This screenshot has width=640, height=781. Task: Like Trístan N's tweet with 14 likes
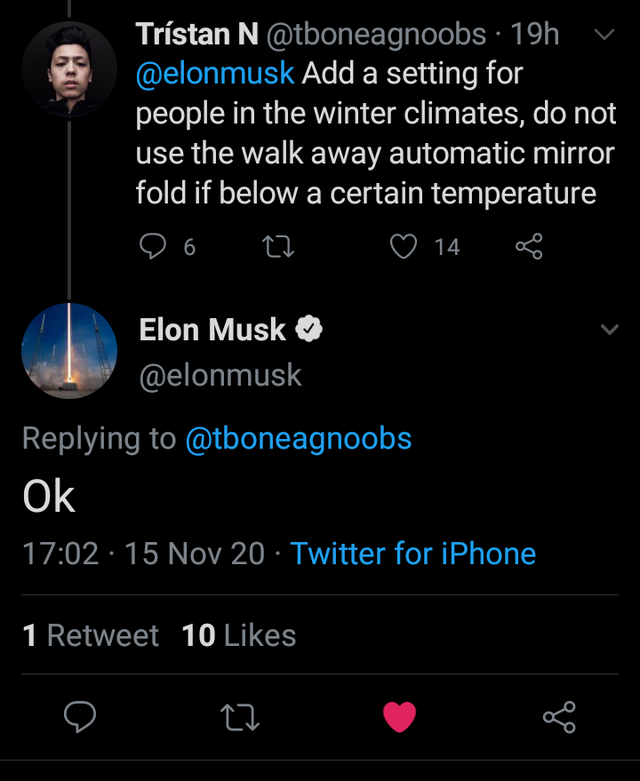coord(403,246)
